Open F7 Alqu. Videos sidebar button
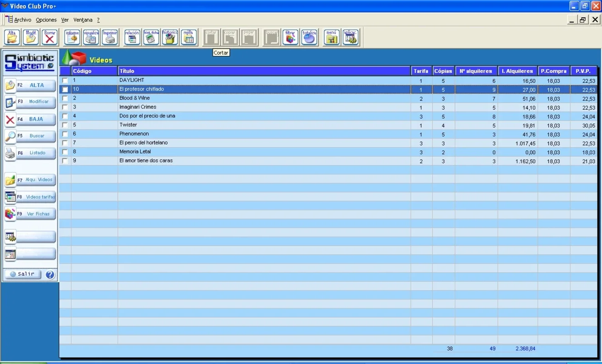 pyautogui.click(x=30, y=180)
